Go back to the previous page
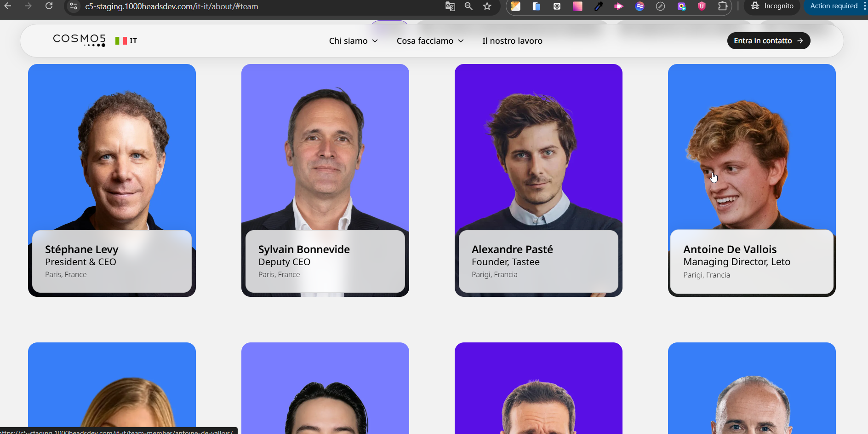868x434 pixels. tap(7, 6)
